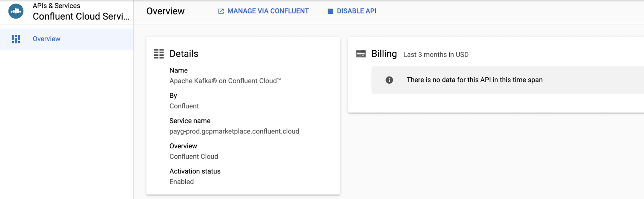
Task: Click the Overview page heading
Action: point(165,11)
